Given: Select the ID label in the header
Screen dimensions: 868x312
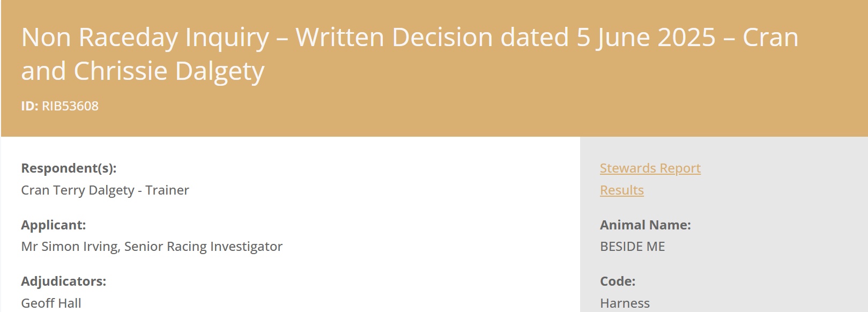Looking at the screenshot, I should pos(29,106).
